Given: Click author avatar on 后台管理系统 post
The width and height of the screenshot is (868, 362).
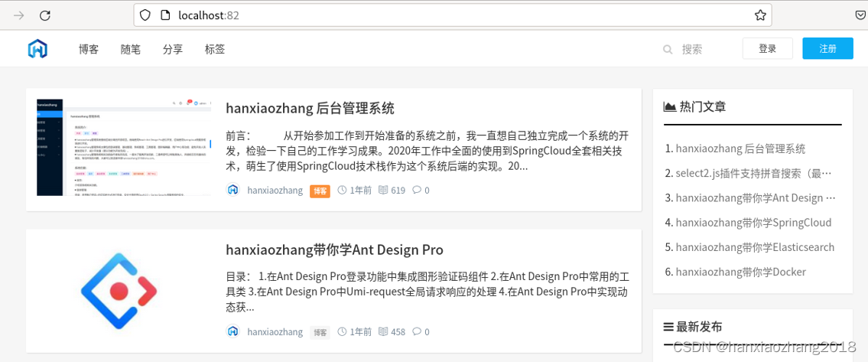Looking at the screenshot, I should click(x=233, y=190).
